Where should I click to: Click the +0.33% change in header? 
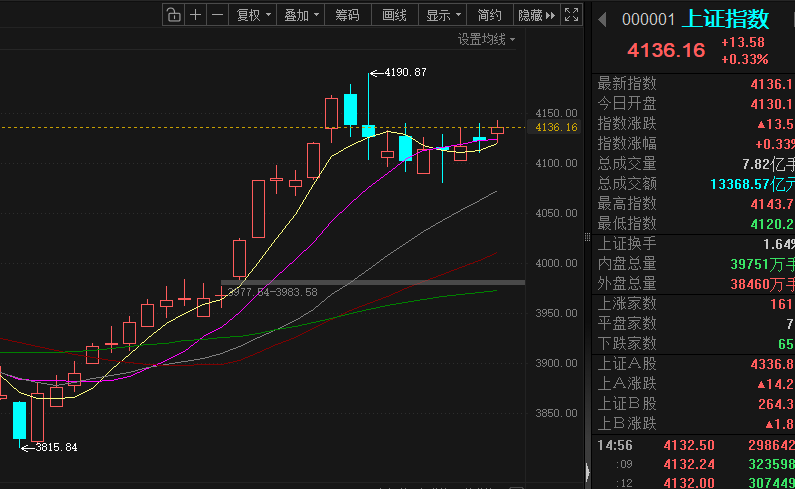pos(745,59)
